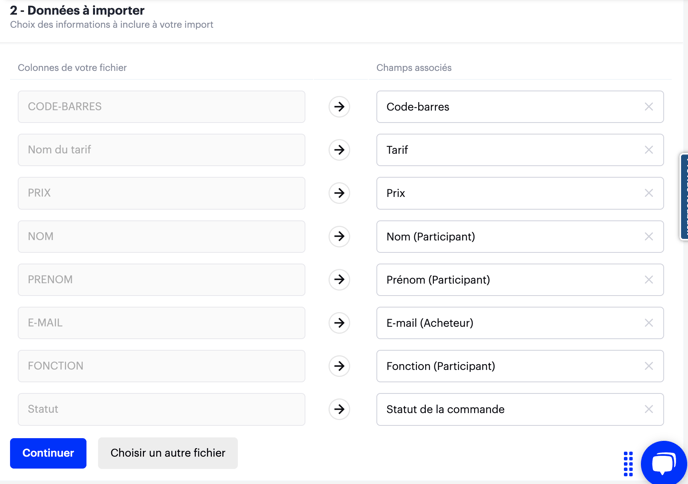Clear the Prénom (Participant) field
The height and width of the screenshot is (484, 688).
click(649, 280)
